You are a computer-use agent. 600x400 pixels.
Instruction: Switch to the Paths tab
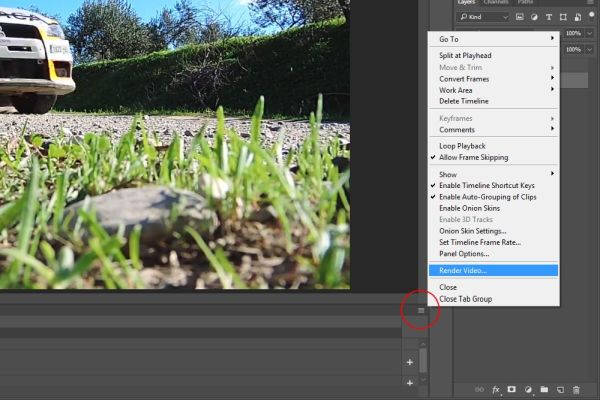click(x=525, y=2)
